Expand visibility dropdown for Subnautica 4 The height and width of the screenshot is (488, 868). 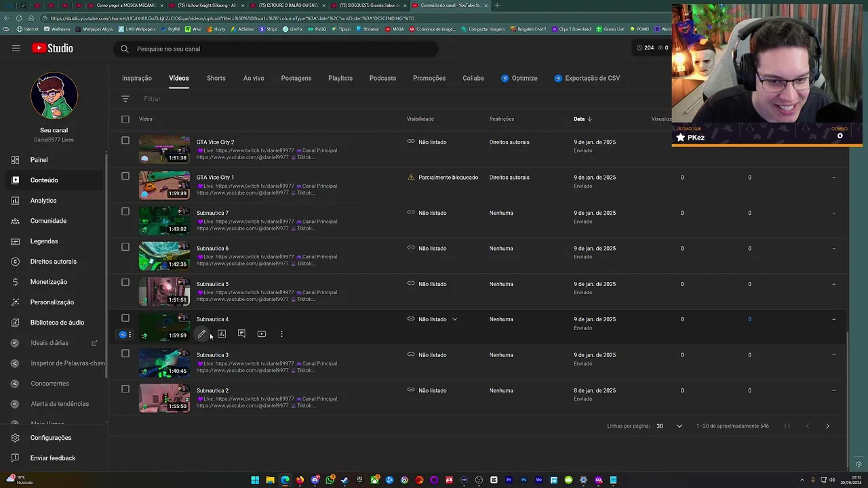455,319
